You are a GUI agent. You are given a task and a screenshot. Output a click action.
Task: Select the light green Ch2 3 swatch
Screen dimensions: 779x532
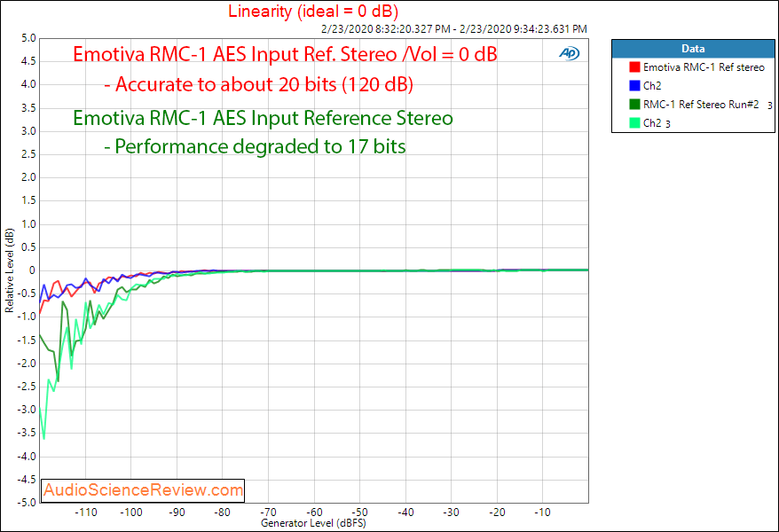[x=634, y=123]
